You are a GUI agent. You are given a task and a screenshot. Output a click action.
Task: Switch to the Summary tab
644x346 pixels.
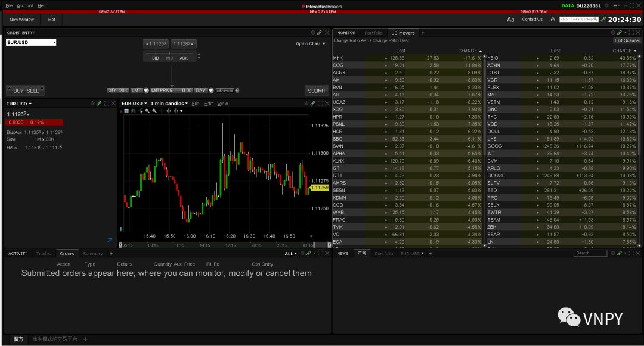point(93,253)
